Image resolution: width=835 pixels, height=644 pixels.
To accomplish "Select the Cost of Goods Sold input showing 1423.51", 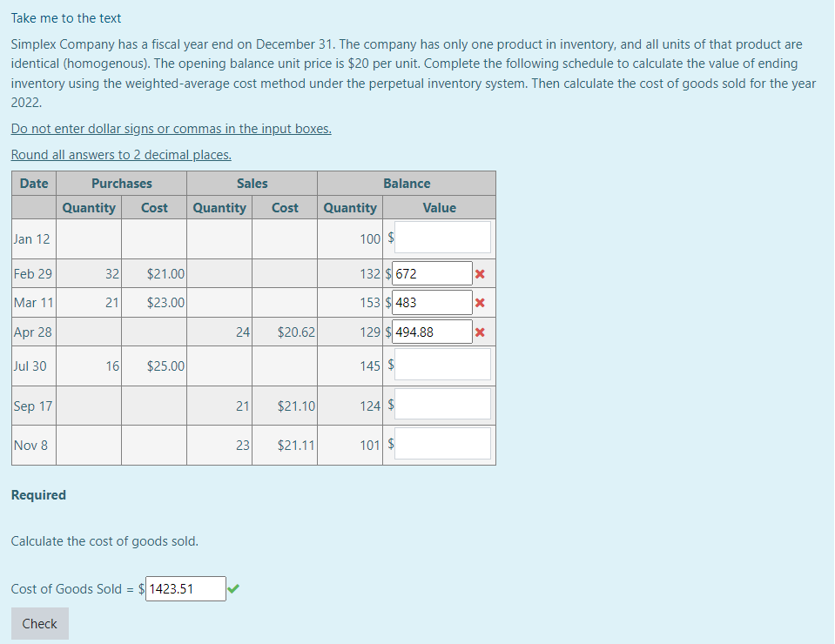I will coord(185,588).
